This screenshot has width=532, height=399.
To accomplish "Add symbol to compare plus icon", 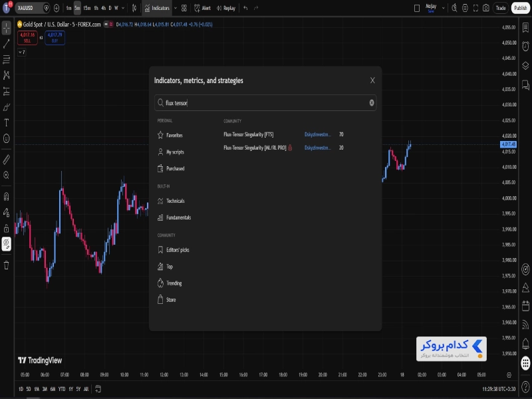I will coord(57,8).
